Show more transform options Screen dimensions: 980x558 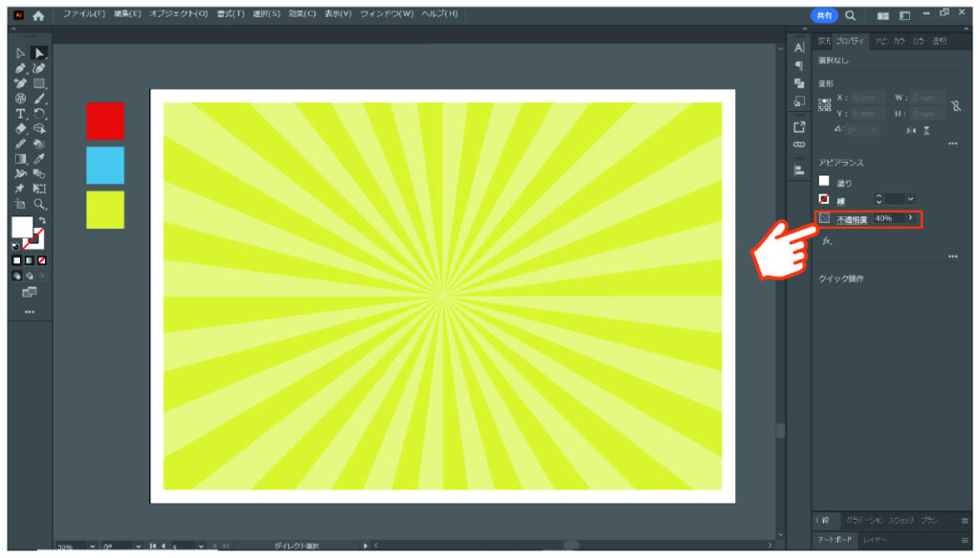pos(952,144)
